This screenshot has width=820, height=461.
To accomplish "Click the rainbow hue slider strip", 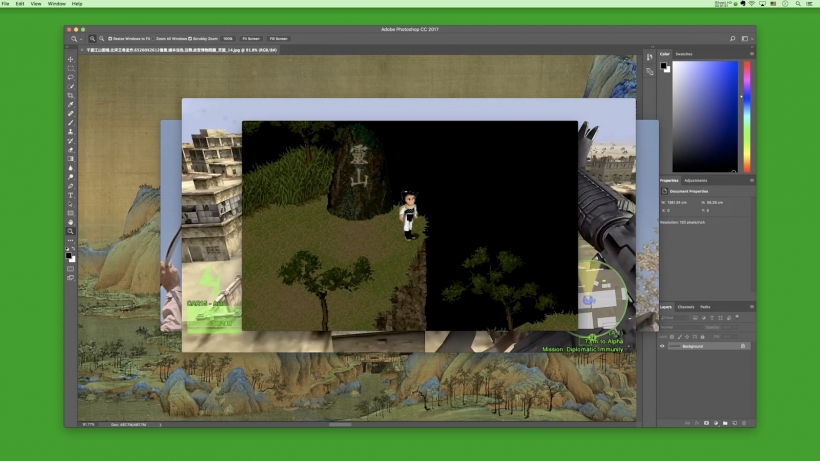I will point(746,115).
